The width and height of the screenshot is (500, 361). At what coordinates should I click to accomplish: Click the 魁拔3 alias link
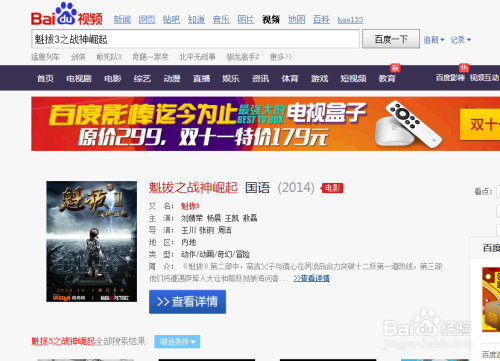tap(190, 206)
